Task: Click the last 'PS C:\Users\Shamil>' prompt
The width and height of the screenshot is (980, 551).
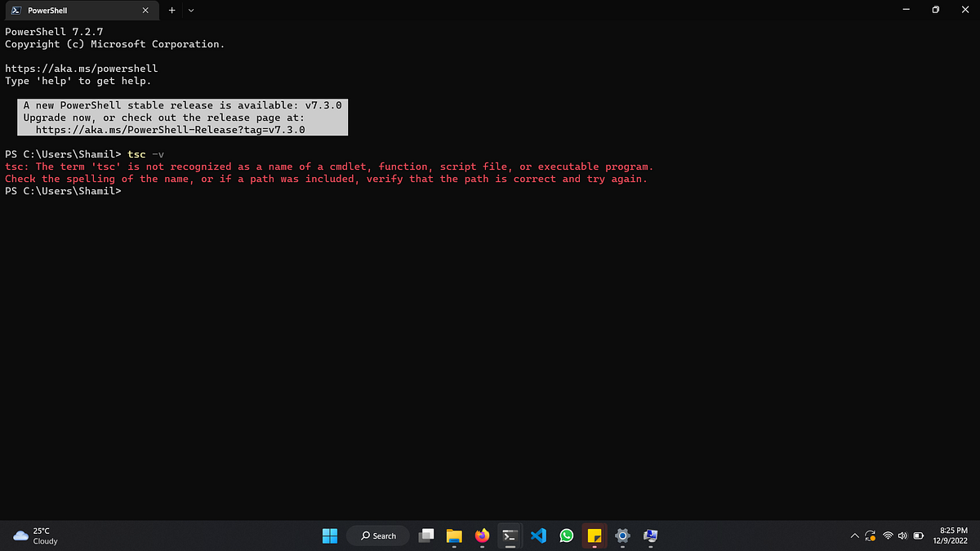Action: [63, 191]
